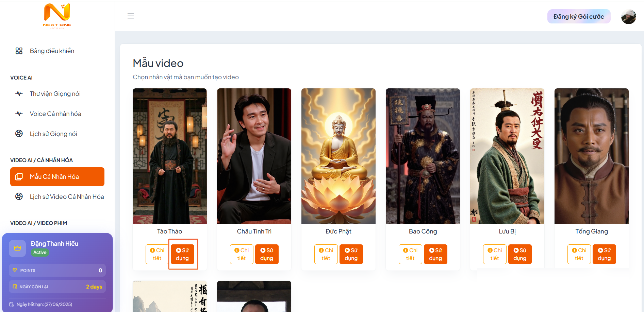Click the Châu Tinh Trì character thumbnail
Image resolution: width=644 pixels, height=312 pixels.
click(x=254, y=156)
